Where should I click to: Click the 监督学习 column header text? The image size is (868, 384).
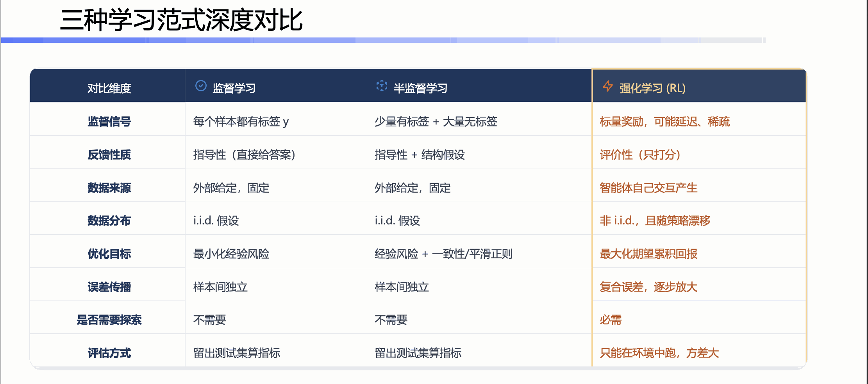pyautogui.click(x=234, y=88)
